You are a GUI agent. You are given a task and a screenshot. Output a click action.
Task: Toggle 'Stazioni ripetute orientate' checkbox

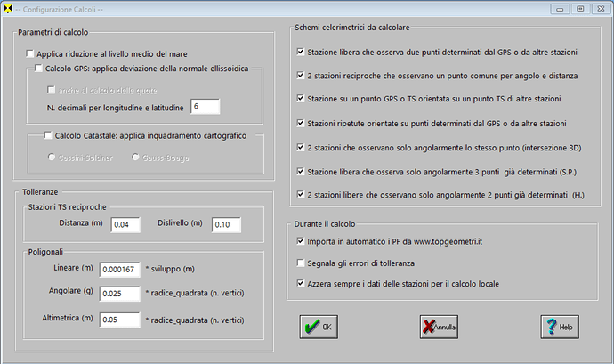[302, 122]
